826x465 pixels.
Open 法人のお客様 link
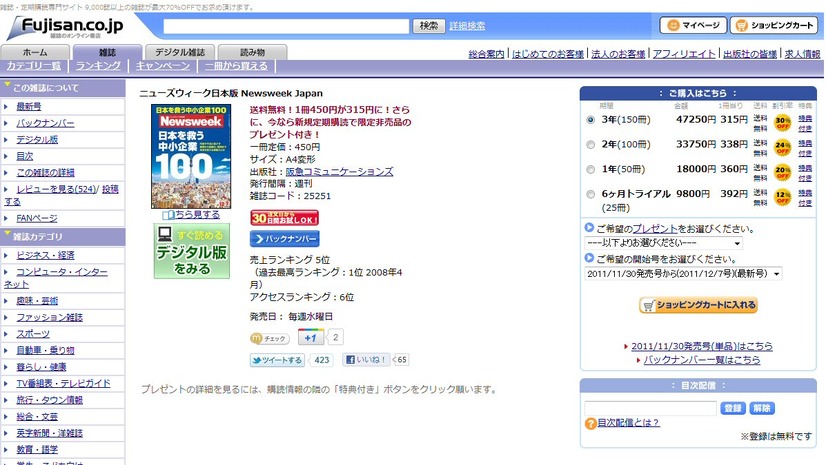coord(618,54)
